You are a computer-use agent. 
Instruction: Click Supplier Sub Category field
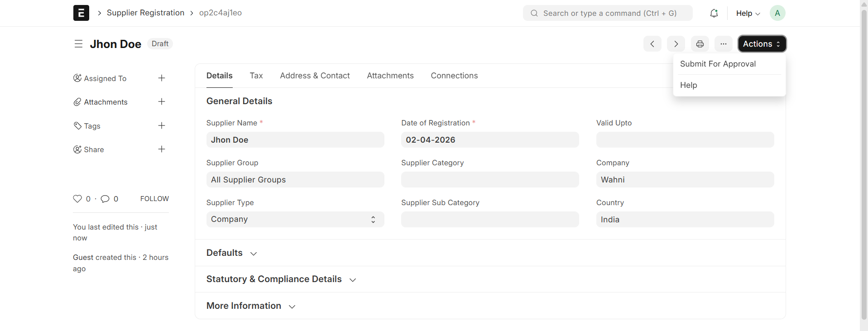pyautogui.click(x=490, y=220)
